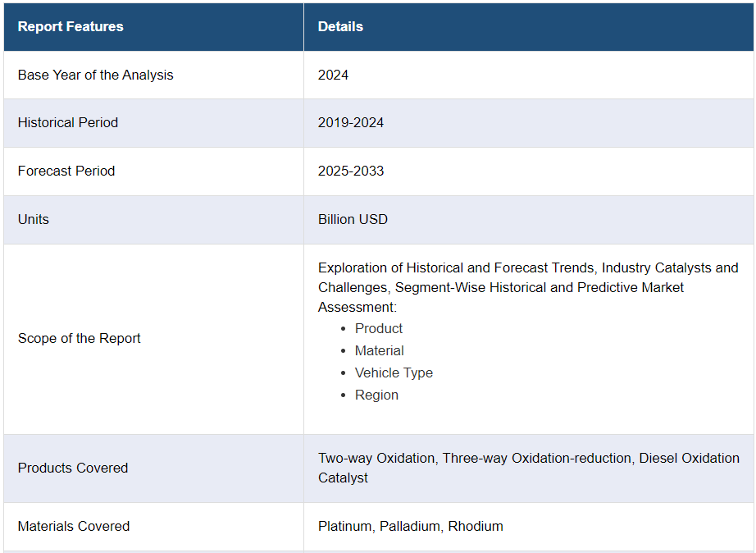
Task: Click the Vehicle Type bullet item
Action: [x=394, y=372]
